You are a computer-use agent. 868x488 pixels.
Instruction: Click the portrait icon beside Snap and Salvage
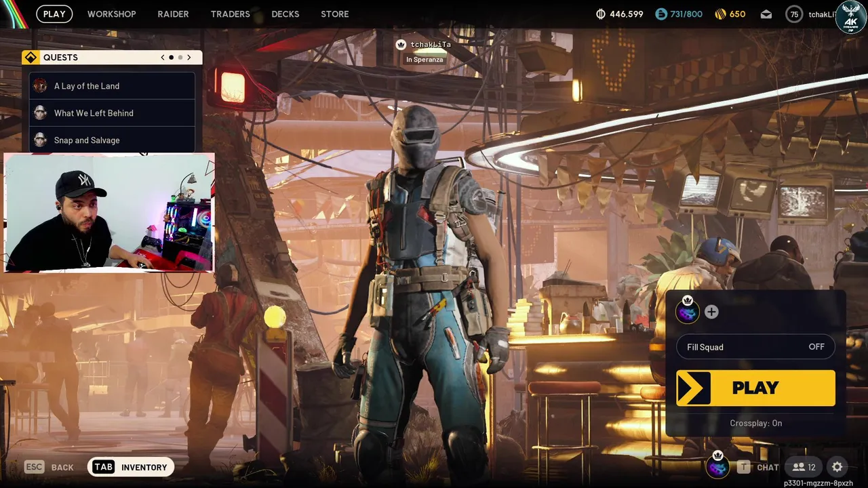40,140
